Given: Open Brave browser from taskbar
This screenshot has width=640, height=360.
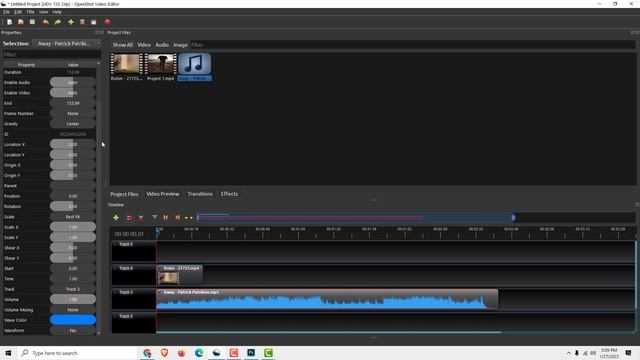Looking at the screenshot, I should (x=164, y=353).
